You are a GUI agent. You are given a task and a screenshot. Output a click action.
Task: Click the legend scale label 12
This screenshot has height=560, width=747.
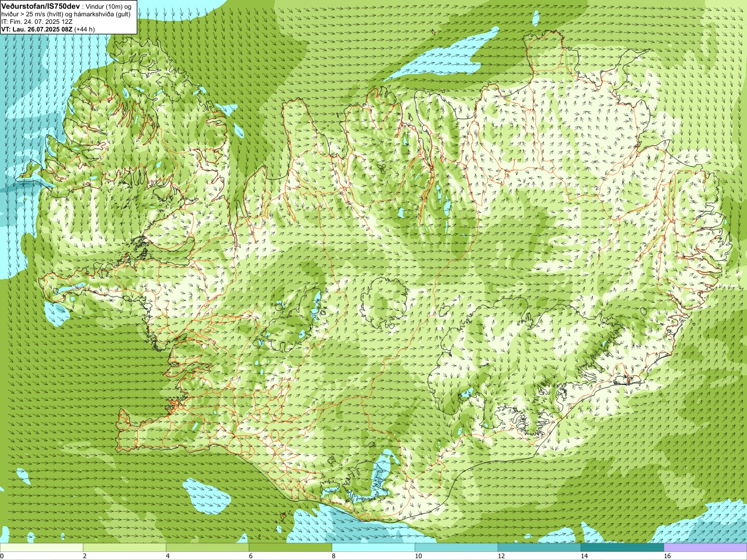pos(501,556)
